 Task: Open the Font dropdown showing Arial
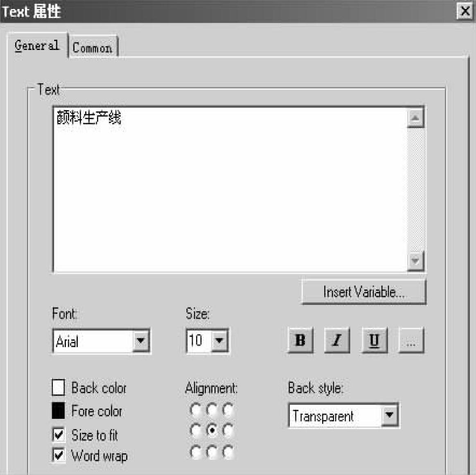(140, 340)
